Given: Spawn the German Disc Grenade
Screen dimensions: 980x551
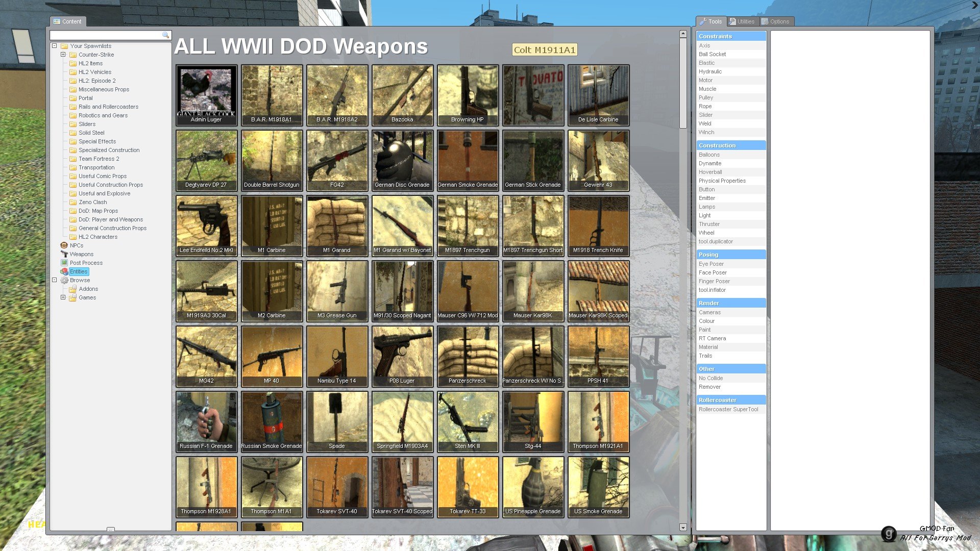Looking at the screenshot, I should click(402, 160).
